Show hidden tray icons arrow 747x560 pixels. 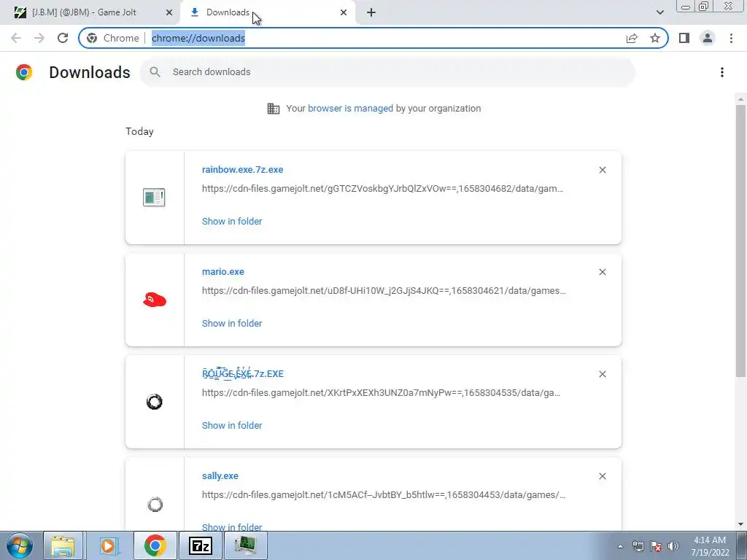click(620, 546)
